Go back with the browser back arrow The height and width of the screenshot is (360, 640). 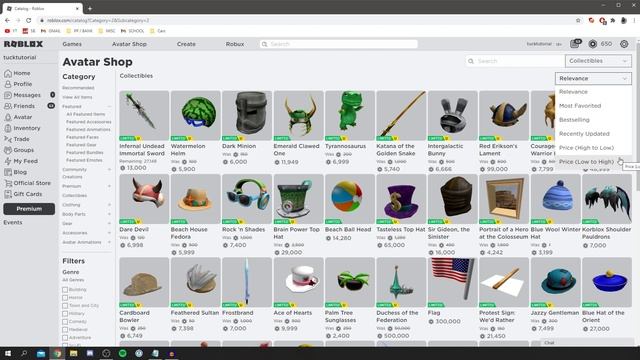(x=7, y=20)
